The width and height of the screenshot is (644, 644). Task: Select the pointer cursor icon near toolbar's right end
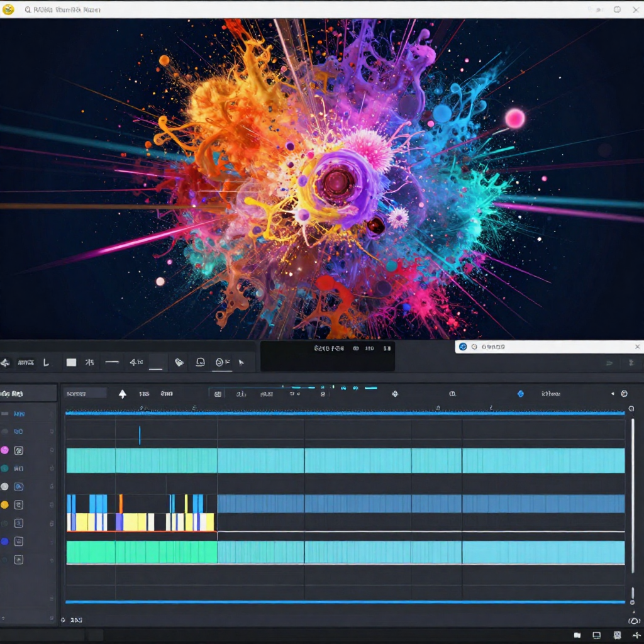point(241,362)
